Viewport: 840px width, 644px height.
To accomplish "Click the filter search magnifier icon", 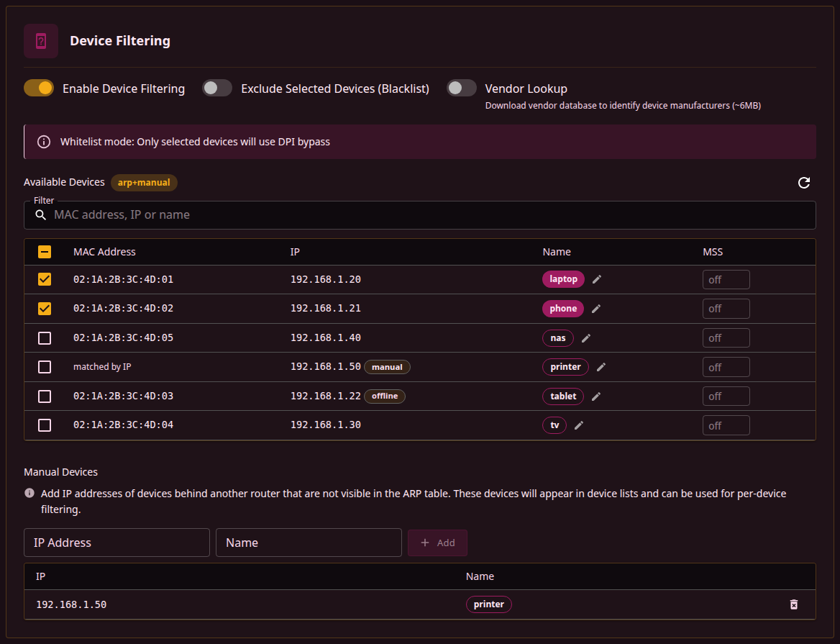I will tap(41, 215).
